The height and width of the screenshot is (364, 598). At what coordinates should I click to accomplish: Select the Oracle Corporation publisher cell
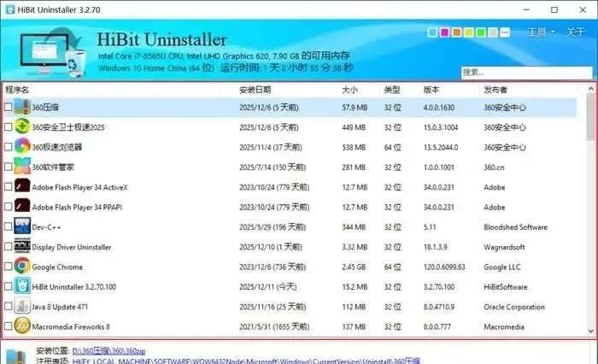point(514,307)
